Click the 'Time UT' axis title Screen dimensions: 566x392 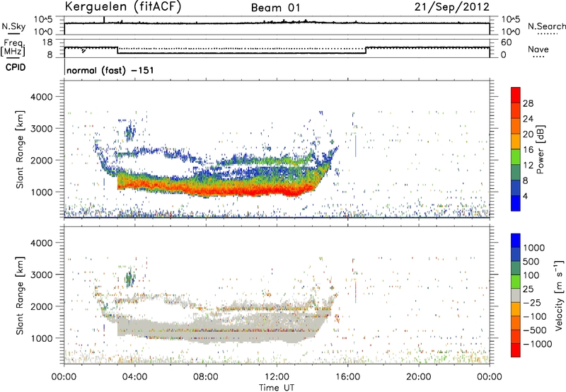click(277, 387)
